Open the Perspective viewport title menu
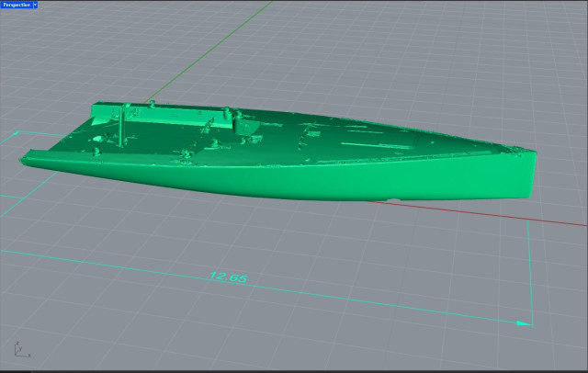This screenshot has width=588, height=373. click(x=17, y=5)
